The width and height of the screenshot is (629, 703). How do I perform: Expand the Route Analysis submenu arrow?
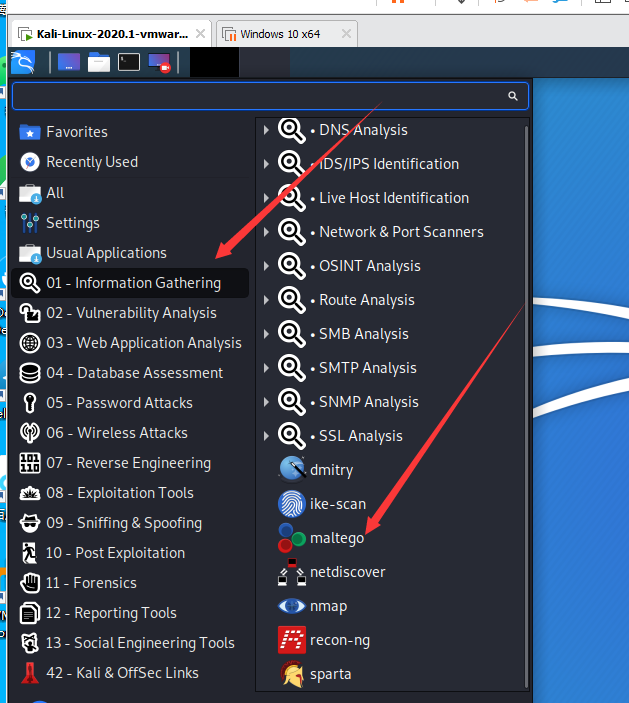[266, 300]
